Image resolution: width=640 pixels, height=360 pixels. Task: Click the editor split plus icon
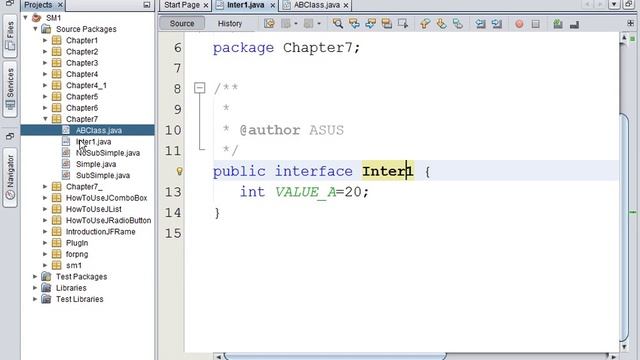click(631, 23)
